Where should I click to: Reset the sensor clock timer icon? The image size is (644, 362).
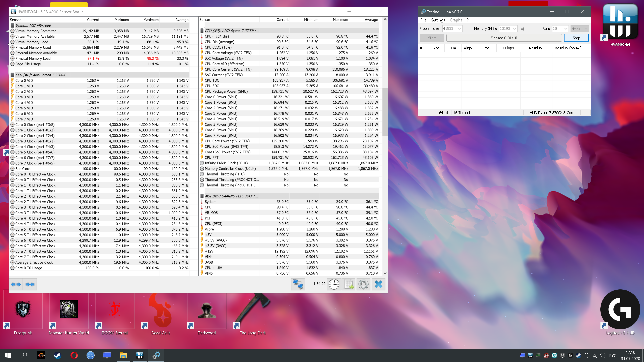click(334, 284)
